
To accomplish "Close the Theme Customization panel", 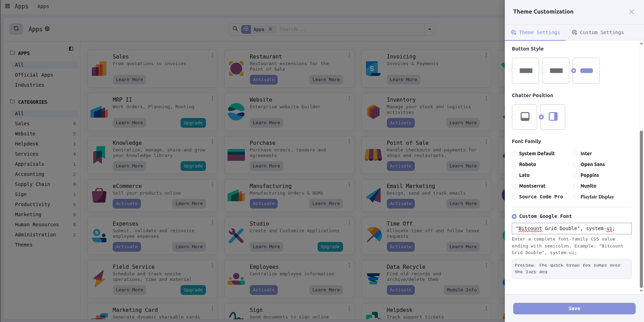I will pyautogui.click(x=631, y=12).
